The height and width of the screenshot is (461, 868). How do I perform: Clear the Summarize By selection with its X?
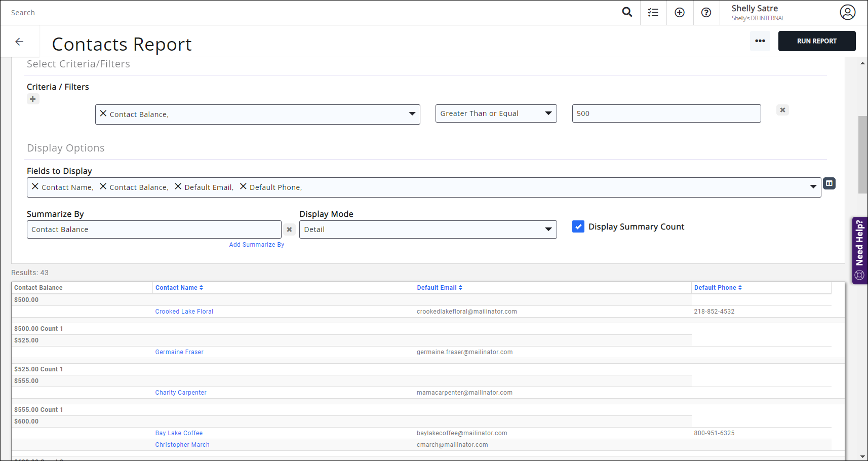click(289, 229)
